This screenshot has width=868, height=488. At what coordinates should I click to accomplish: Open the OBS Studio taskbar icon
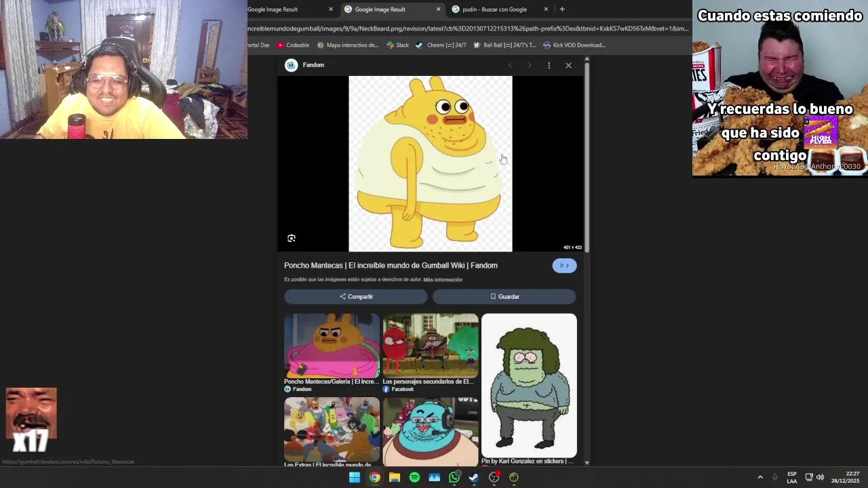point(494,477)
